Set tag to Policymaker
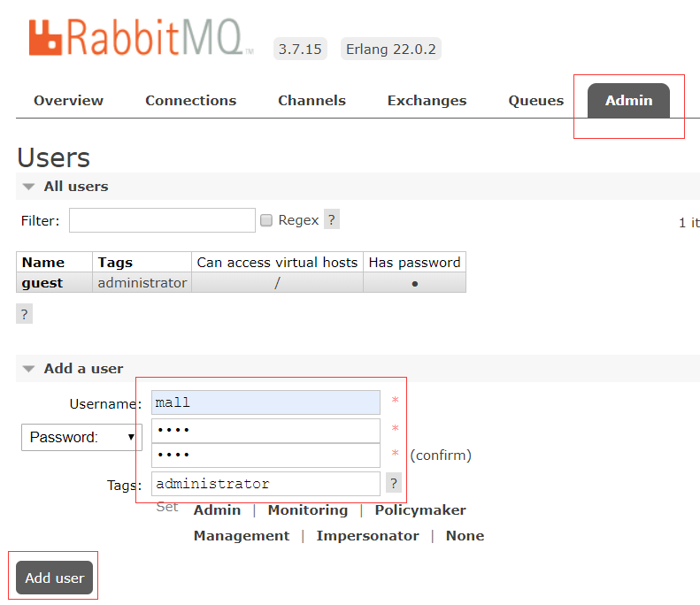 tap(420, 509)
